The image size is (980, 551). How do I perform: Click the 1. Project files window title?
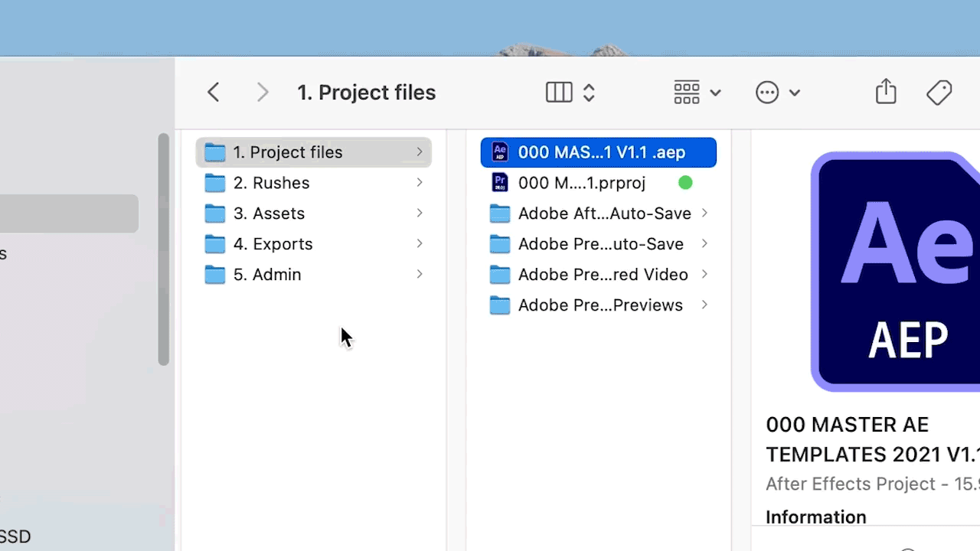pos(366,93)
